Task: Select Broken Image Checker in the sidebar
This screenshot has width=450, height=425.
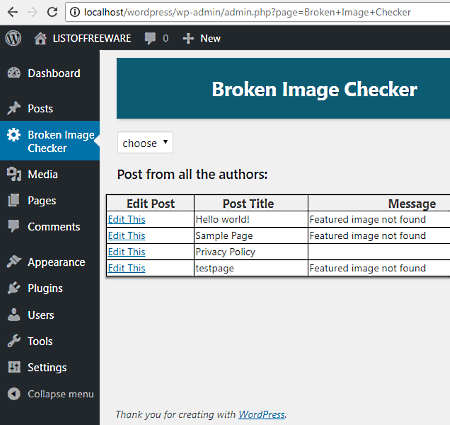Action: click(x=50, y=141)
